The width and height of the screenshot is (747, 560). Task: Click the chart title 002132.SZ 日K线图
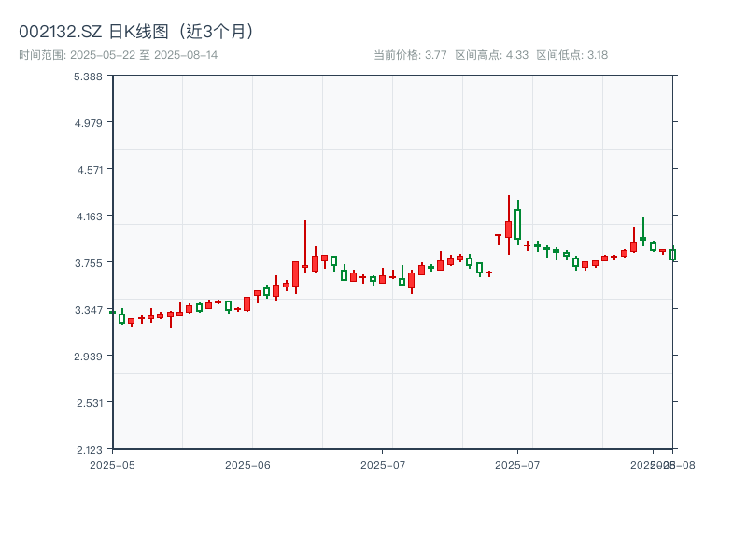click(x=137, y=31)
